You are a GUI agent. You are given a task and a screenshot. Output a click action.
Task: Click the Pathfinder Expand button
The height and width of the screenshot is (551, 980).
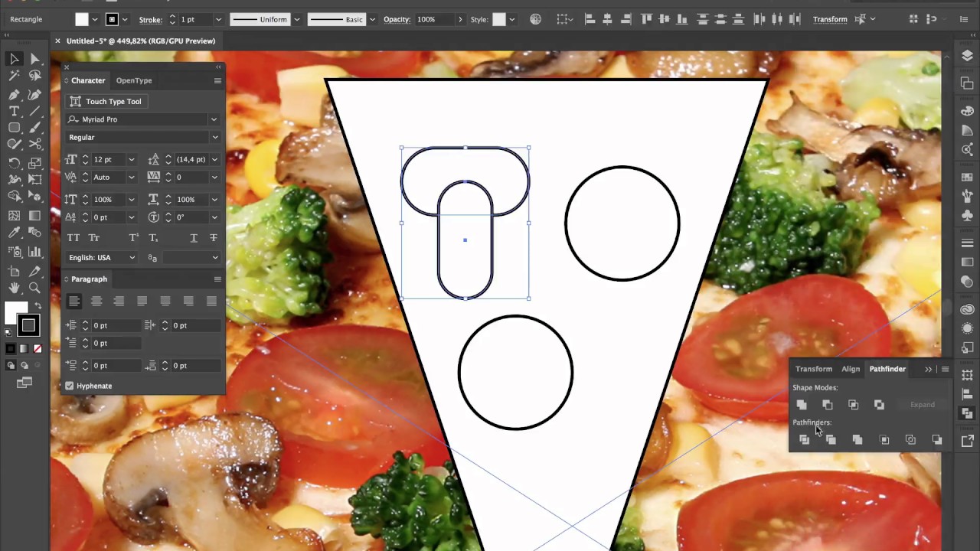coord(923,405)
